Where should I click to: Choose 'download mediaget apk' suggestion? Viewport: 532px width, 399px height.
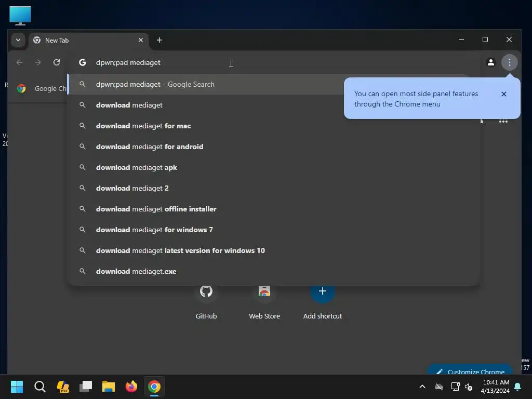click(x=273, y=167)
